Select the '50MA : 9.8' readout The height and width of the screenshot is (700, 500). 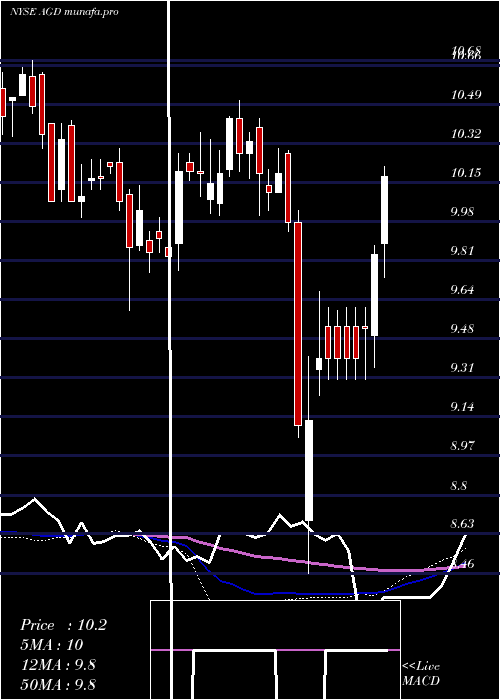58,684
